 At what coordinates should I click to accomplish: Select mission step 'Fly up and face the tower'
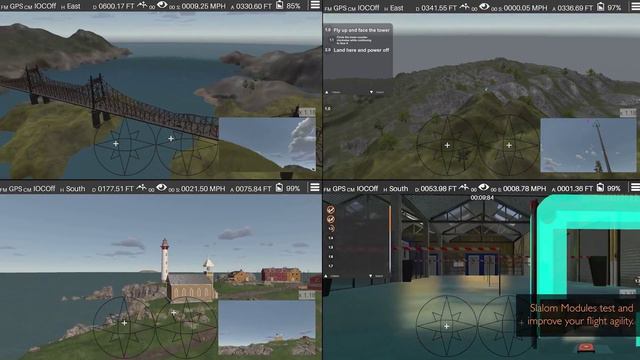click(x=361, y=30)
